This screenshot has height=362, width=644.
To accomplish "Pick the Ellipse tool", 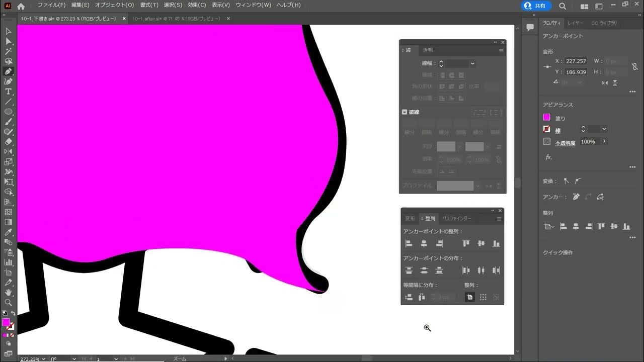I will click(x=8, y=112).
